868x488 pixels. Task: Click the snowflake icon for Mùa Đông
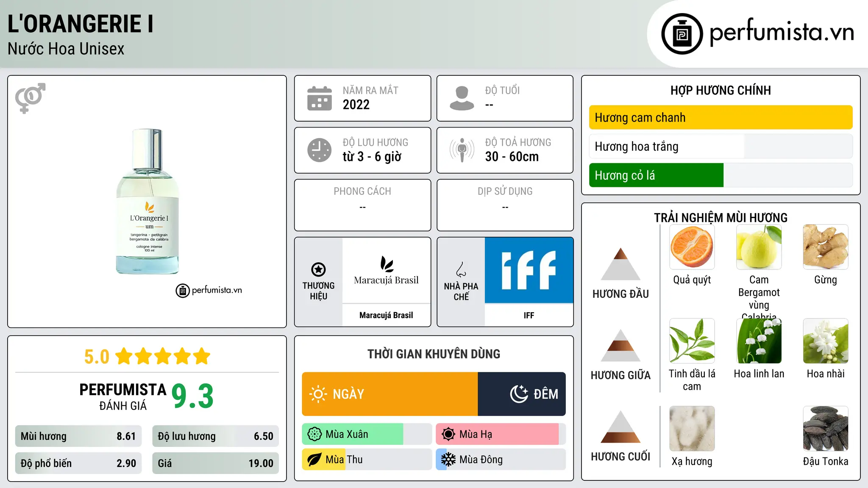(448, 460)
